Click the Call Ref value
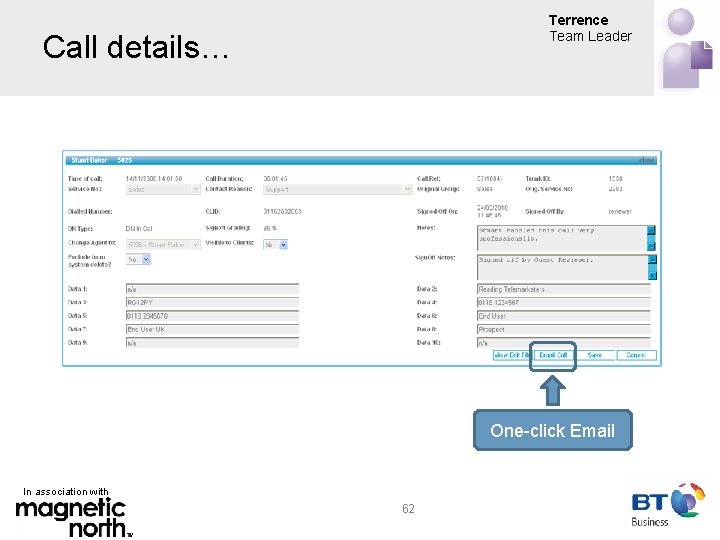The width and height of the screenshot is (720, 540). pyautogui.click(x=489, y=179)
